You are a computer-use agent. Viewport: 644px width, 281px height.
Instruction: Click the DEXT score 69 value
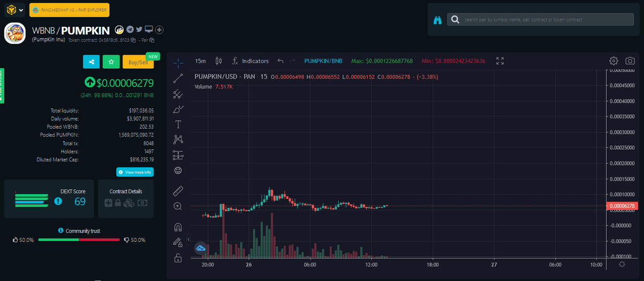[x=80, y=202]
